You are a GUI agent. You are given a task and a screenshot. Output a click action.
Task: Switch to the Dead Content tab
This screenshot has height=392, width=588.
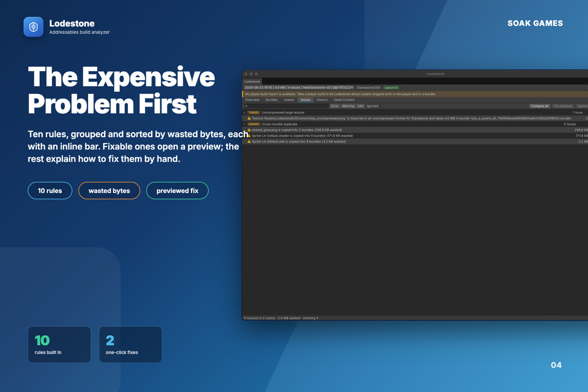click(x=344, y=99)
